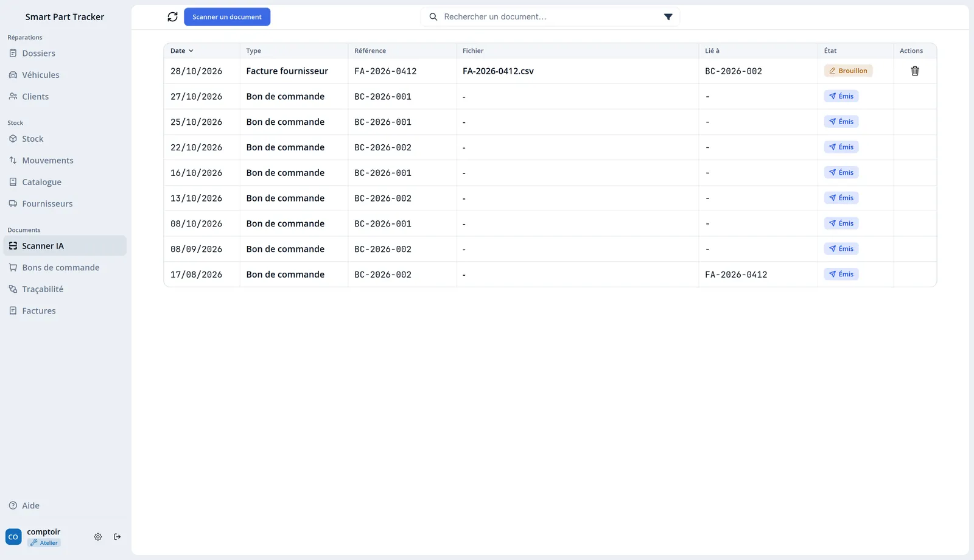Click the Stock box icon
The height and width of the screenshot is (560, 974).
13,139
